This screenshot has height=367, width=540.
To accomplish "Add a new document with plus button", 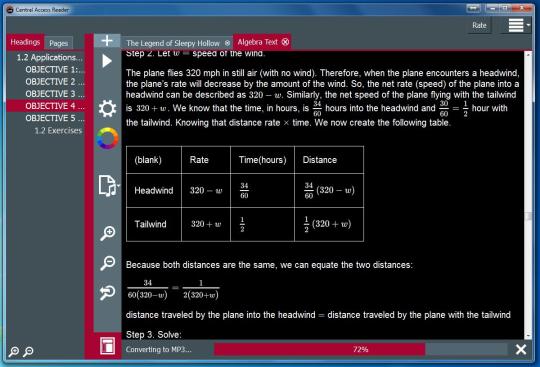I will 107,41.
